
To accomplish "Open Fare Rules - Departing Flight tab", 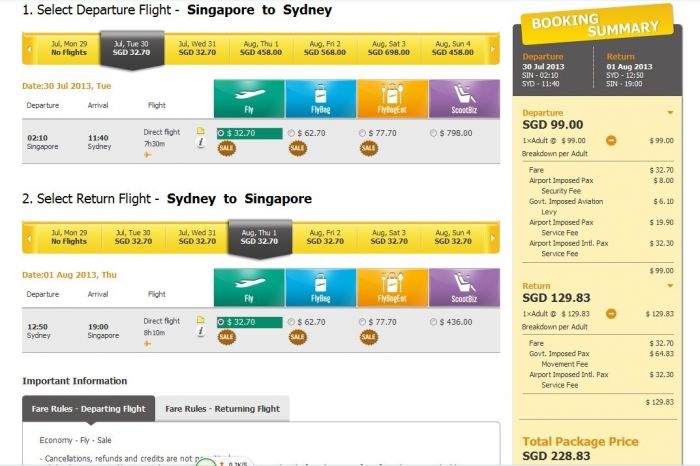I will [88, 408].
